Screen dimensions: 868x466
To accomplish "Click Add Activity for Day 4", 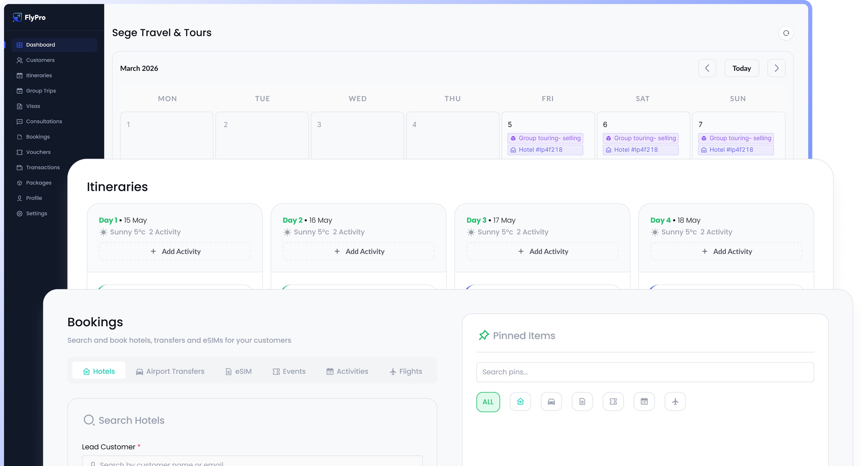I will pos(726,251).
